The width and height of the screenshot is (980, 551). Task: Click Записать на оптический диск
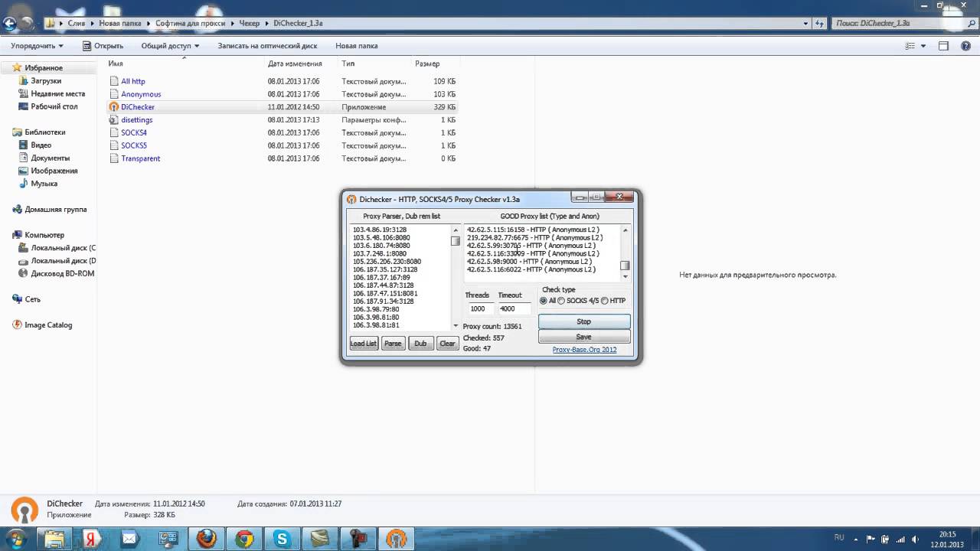point(267,46)
